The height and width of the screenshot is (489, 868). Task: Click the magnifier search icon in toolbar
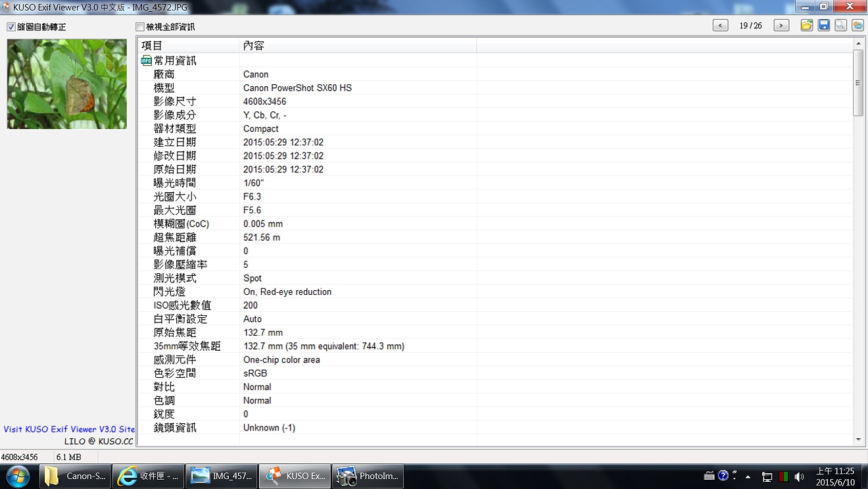point(840,26)
